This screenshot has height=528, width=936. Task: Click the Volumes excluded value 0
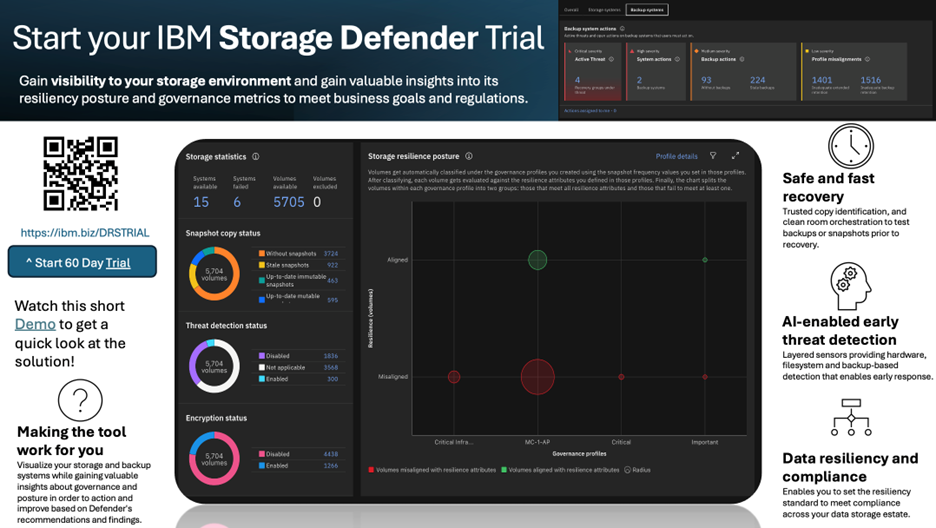tap(317, 202)
